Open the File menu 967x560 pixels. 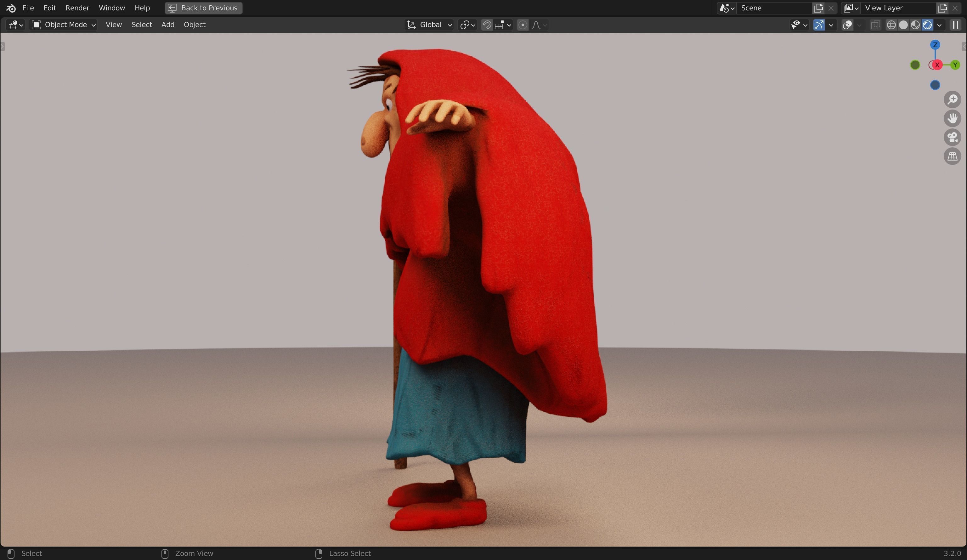click(28, 8)
